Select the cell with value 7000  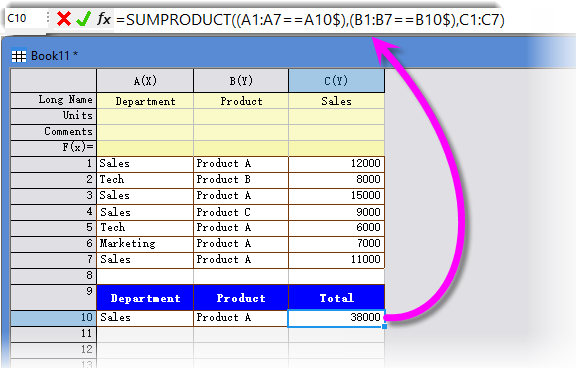pos(336,244)
